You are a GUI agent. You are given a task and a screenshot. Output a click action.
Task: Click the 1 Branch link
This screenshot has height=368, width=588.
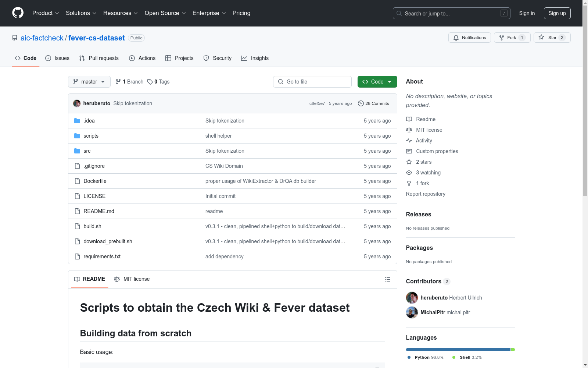(130, 82)
